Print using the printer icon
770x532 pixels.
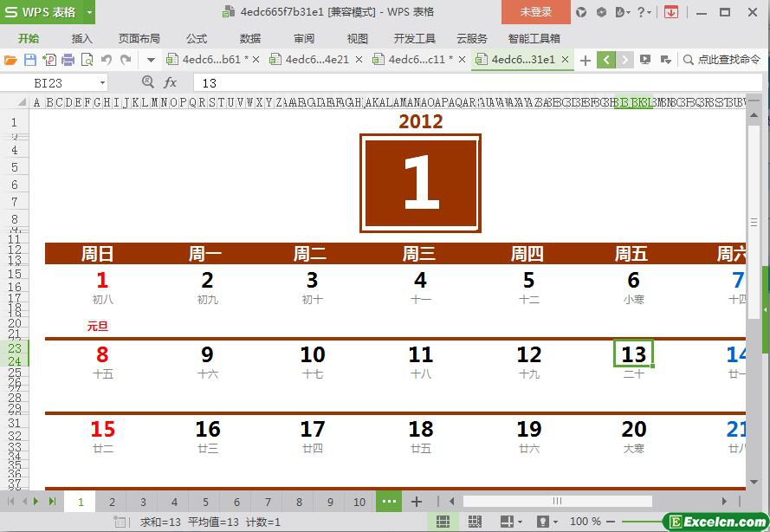pos(68,60)
